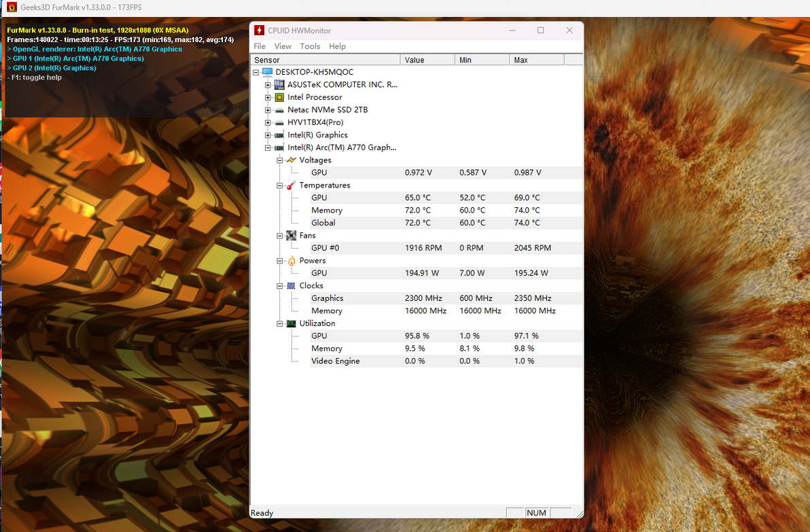The image size is (810, 532).
Task: Expand the Intel Processor node
Action: (x=268, y=97)
